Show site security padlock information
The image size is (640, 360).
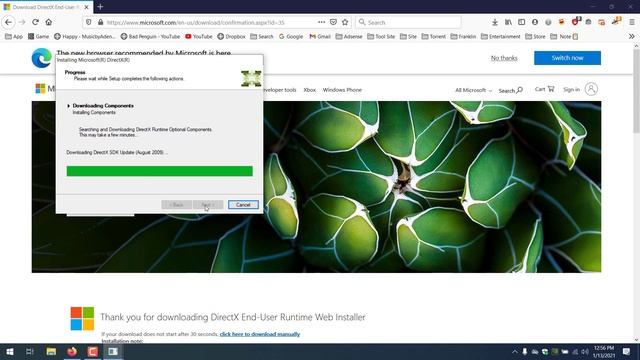tap(100, 22)
